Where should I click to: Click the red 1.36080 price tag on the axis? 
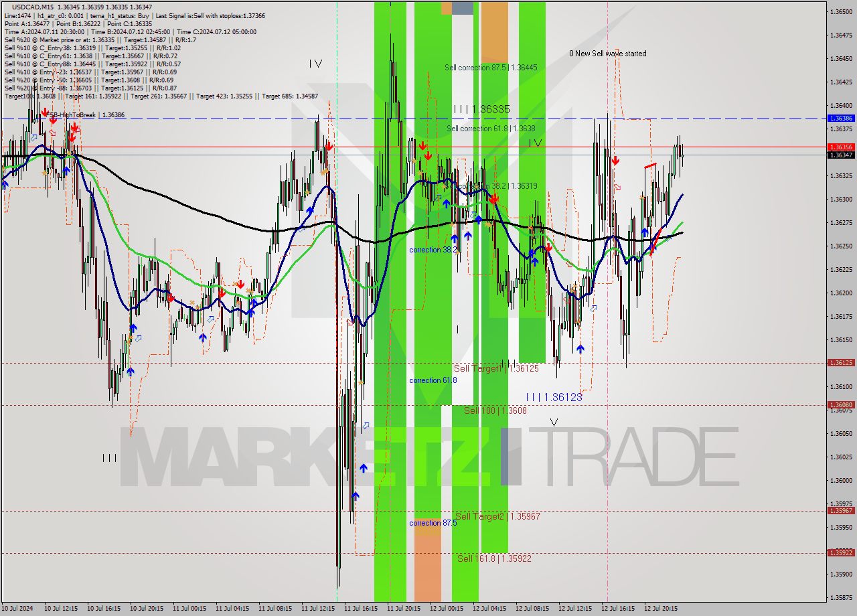coord(841,404)
